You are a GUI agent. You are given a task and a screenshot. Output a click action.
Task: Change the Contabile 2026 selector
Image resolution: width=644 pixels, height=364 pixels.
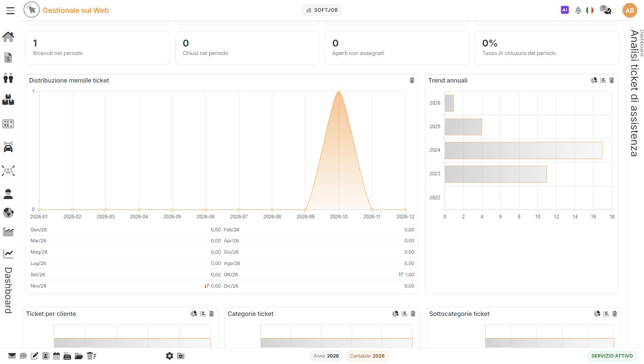pyautogui.click(x=367, y=356)
